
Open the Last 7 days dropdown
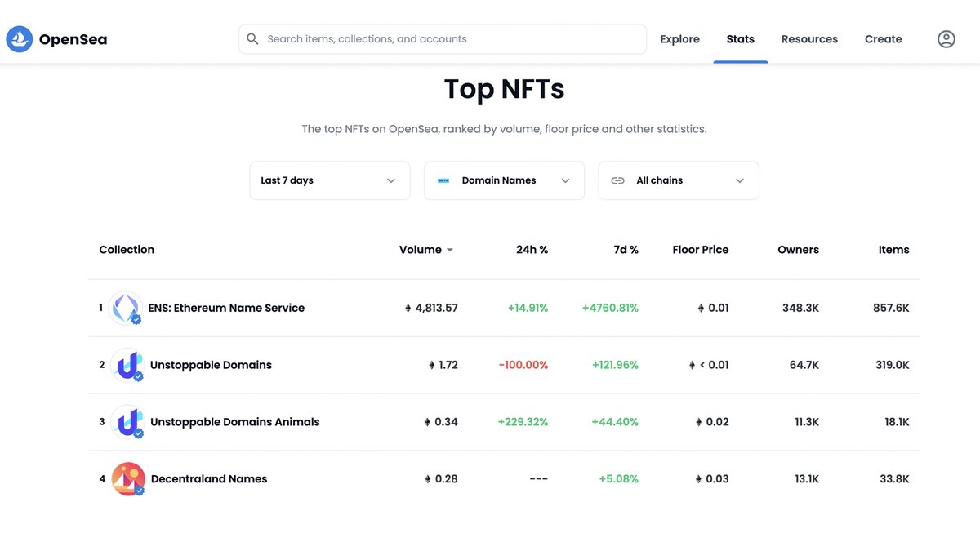[x=329, y=180]
